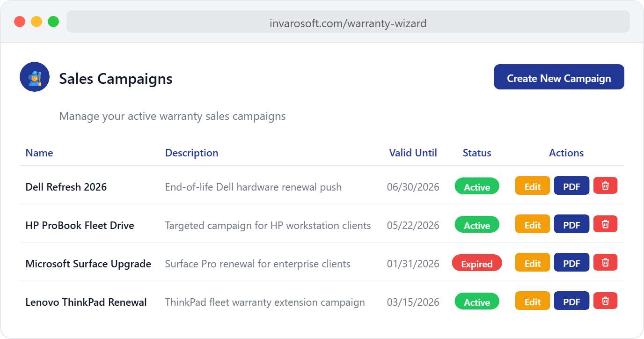This screenshot has height=339, width=644.
Task: Click the Expired status badge
Action: (x=477, y=263)
